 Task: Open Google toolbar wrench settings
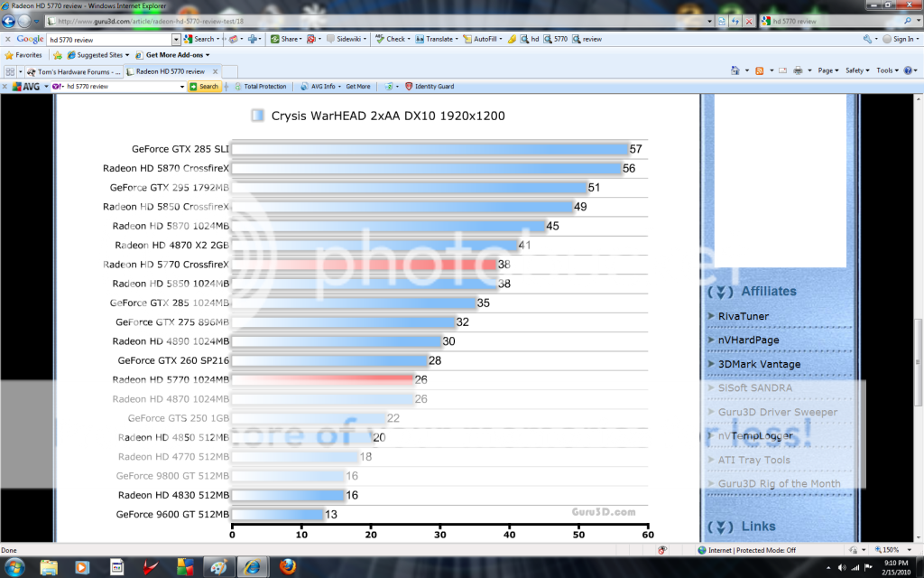point(867,39)
